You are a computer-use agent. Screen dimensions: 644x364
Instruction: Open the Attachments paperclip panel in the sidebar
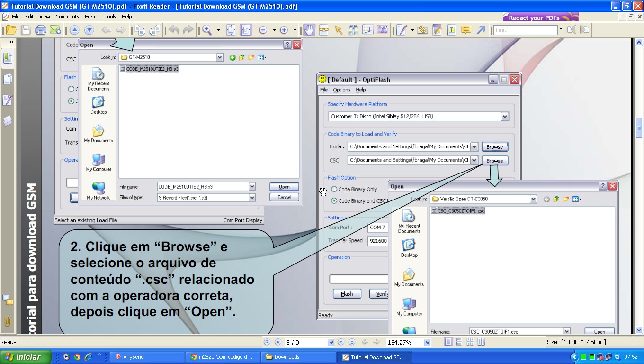(x=8, y=321)
